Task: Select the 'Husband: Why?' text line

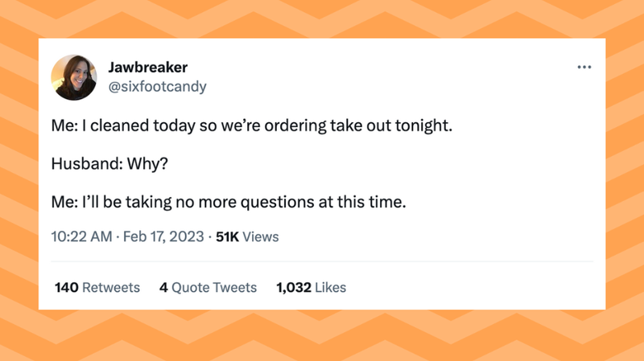Action: (x=109, y=164)
